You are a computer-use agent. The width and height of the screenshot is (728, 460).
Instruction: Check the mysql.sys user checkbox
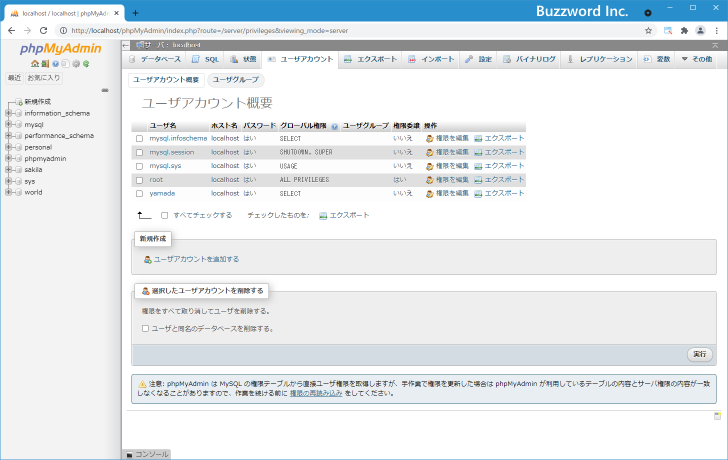[x=139, y=166]
